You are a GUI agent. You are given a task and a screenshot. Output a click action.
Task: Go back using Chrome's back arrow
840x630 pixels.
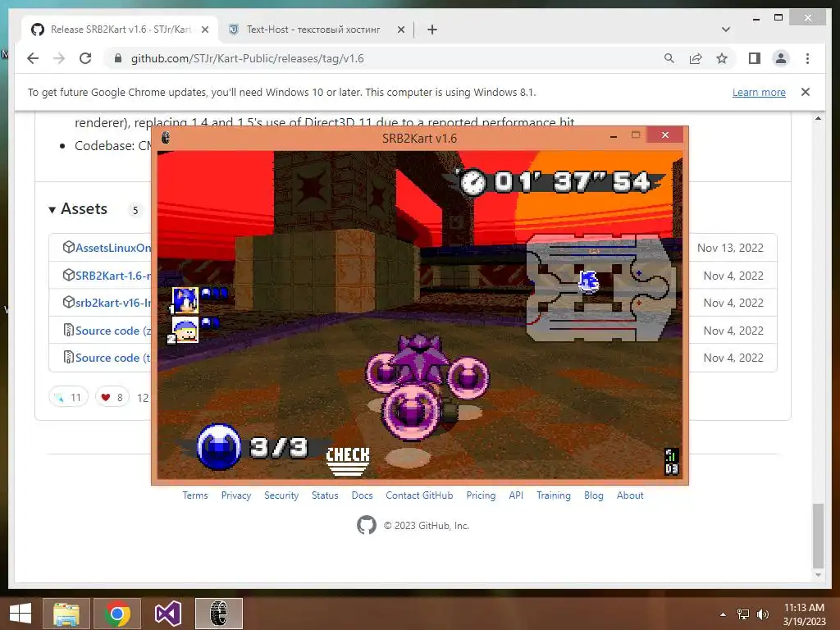(x=33, y=58)
